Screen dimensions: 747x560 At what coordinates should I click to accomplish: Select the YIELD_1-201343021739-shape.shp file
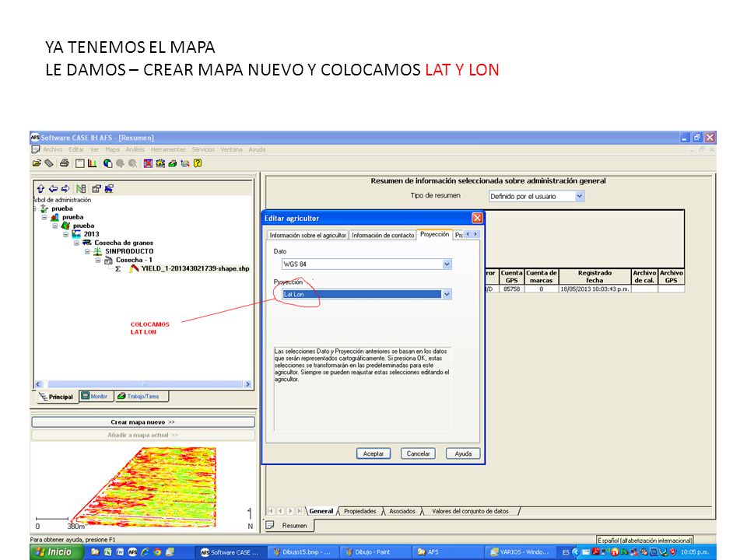coord(195,268)
